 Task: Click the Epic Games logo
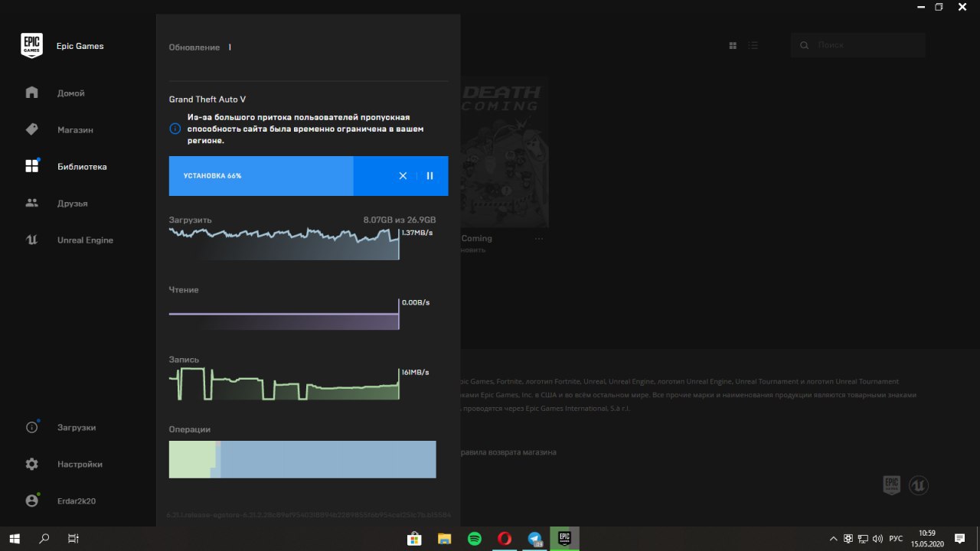coord(31,46)
